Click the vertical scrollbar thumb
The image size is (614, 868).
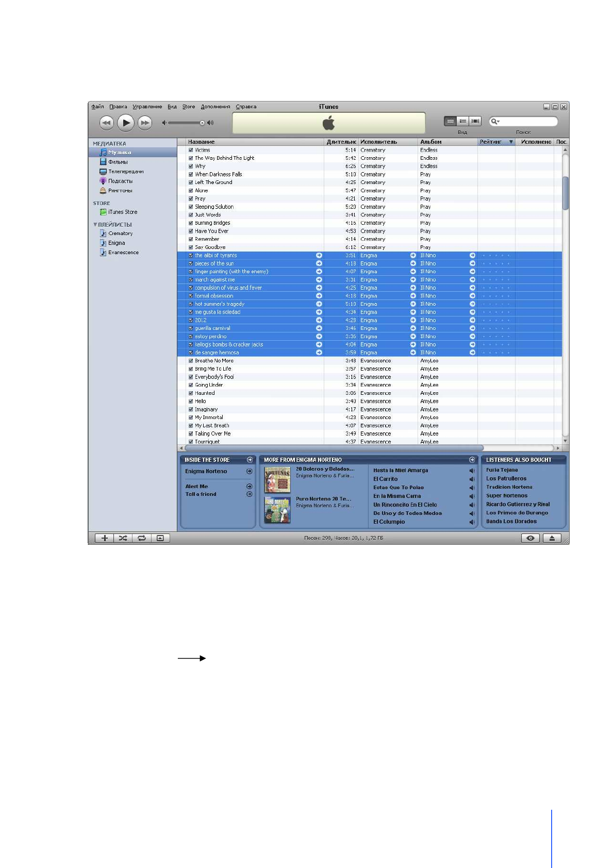pyautogui.click(x=565, y=193)
